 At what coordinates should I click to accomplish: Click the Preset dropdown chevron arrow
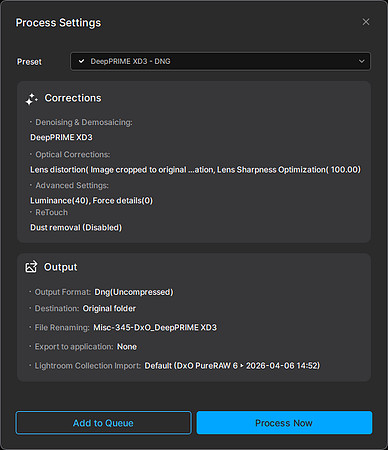(x=361, y=61)
